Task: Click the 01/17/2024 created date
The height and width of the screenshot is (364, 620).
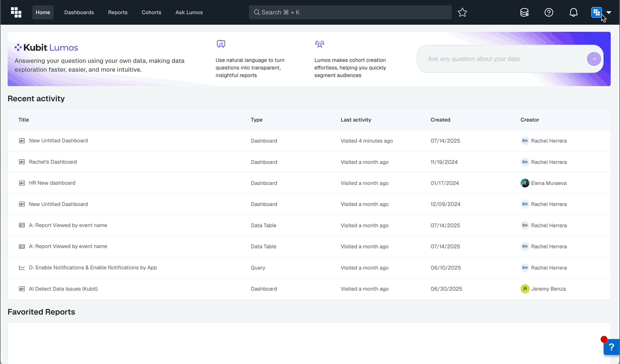Action: (445, 183)
